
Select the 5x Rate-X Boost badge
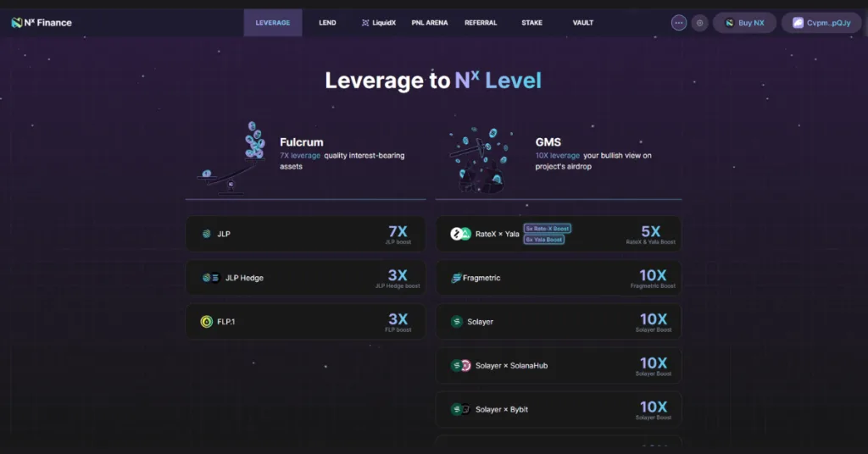click(x=545, y=229)
